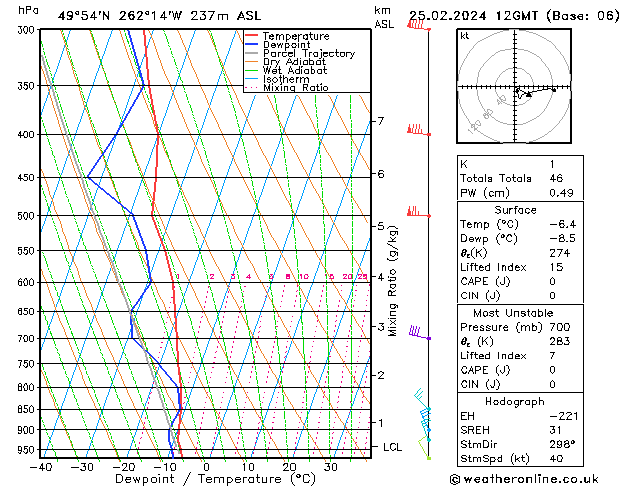Click the surface theta-e value 274
The height and width of the screenshot is (486, 629).
coord(560,253)
